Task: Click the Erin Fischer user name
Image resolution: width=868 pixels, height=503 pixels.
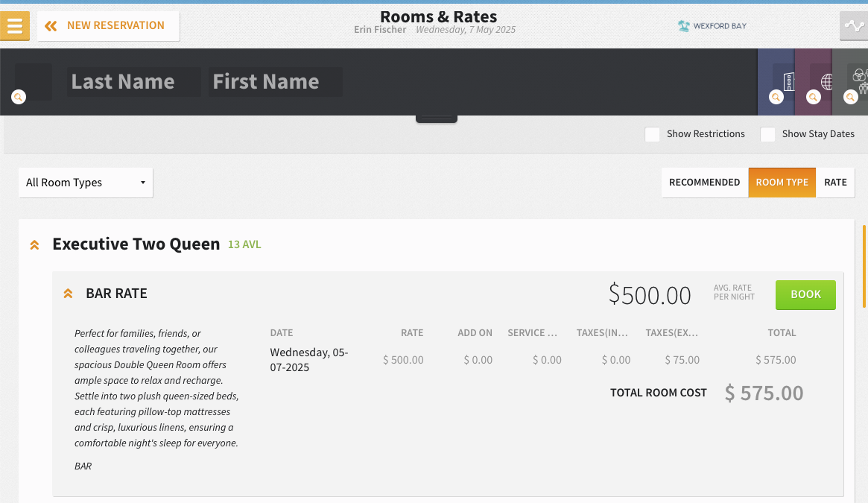Action: pyautogui.click(x=380, y=30)
